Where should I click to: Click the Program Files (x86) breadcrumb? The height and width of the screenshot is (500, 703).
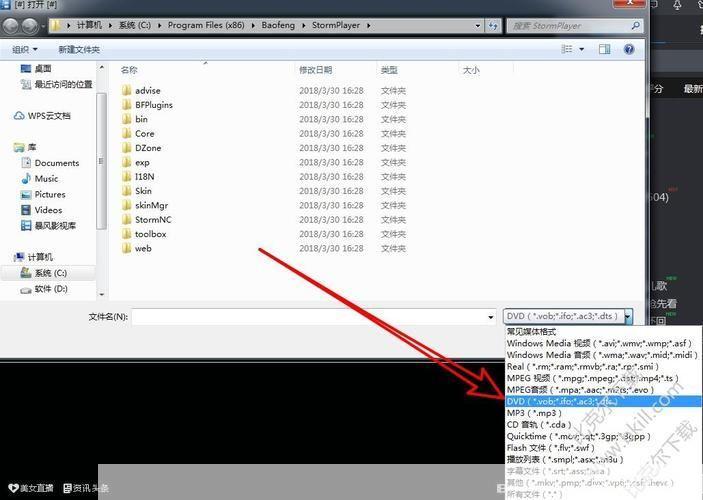click(x=206, y=26)
